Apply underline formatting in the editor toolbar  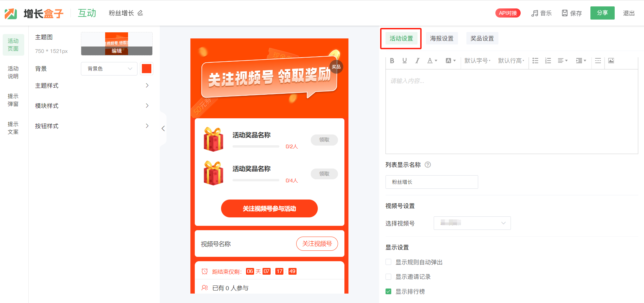pos(404,61)
